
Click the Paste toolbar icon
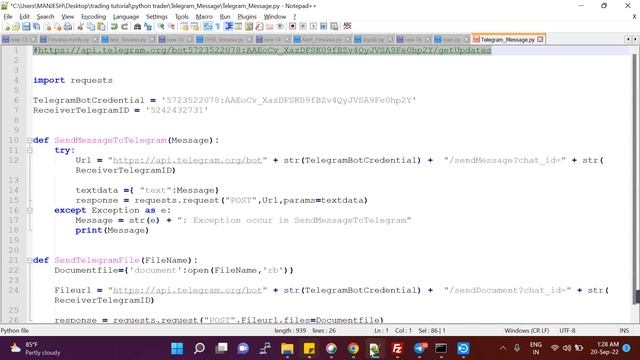click(101, 27)
